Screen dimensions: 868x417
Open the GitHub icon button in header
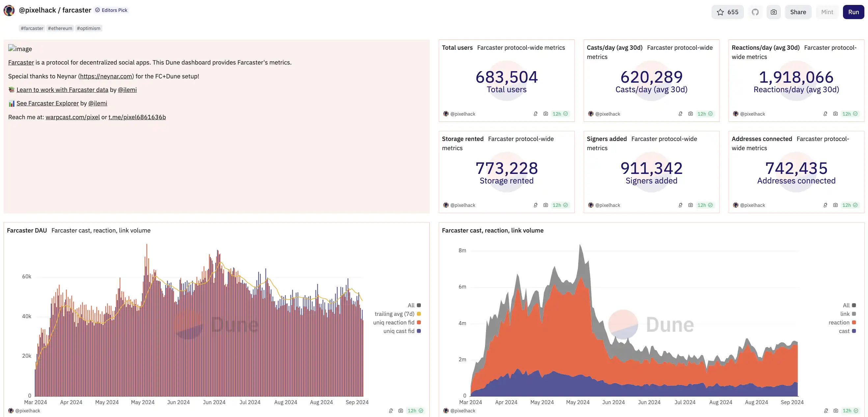[755, 12]
